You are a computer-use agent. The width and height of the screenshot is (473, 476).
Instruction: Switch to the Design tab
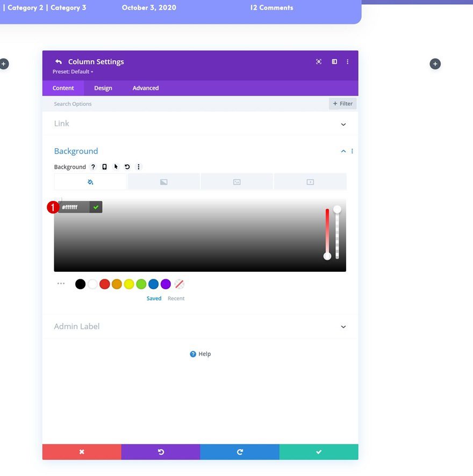tap(103, 88)
